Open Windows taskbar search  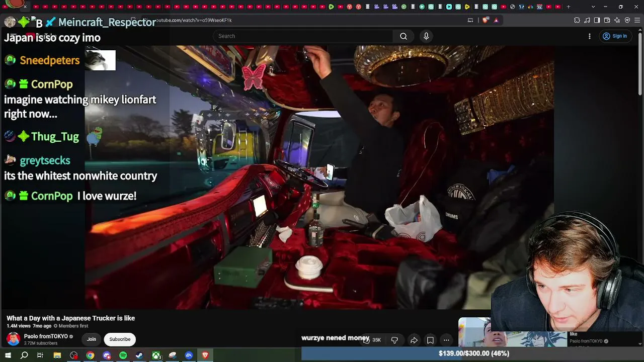[x=24, y=355]
